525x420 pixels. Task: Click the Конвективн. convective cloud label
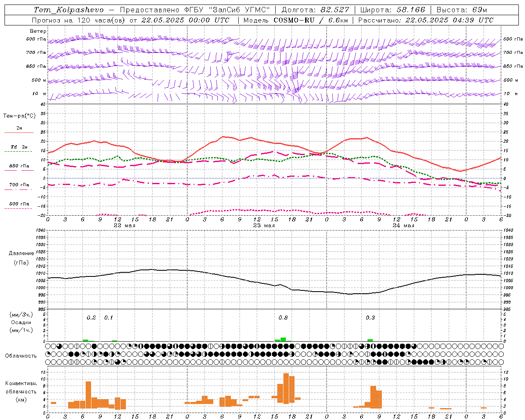21,383
